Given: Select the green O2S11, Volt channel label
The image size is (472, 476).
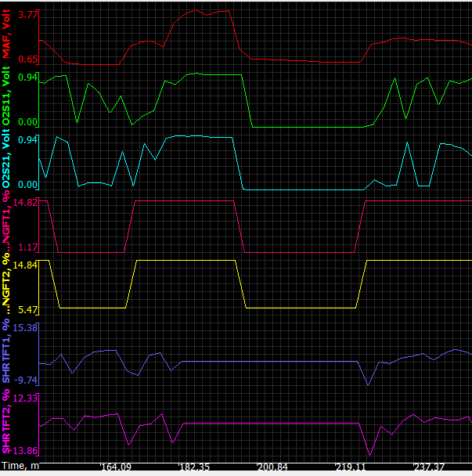Looking at the screenshot, I should (6, 99).
